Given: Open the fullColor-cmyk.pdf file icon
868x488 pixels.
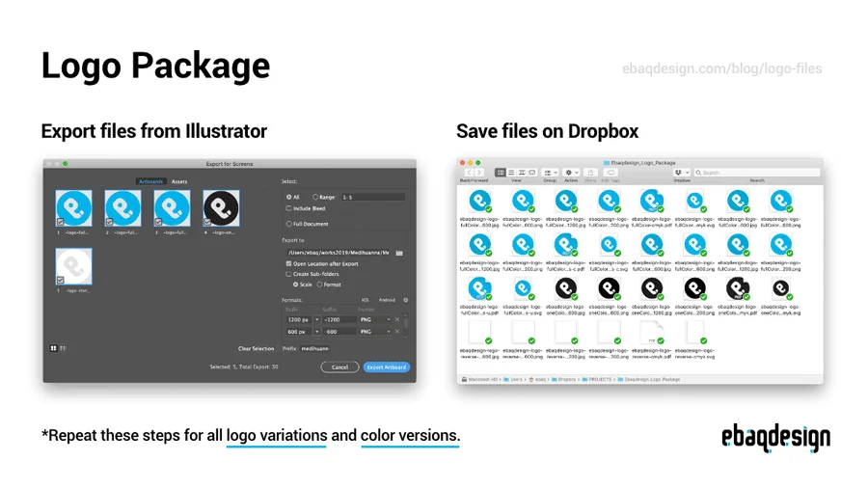Looking at the screenshot, I should pos(652,202).
